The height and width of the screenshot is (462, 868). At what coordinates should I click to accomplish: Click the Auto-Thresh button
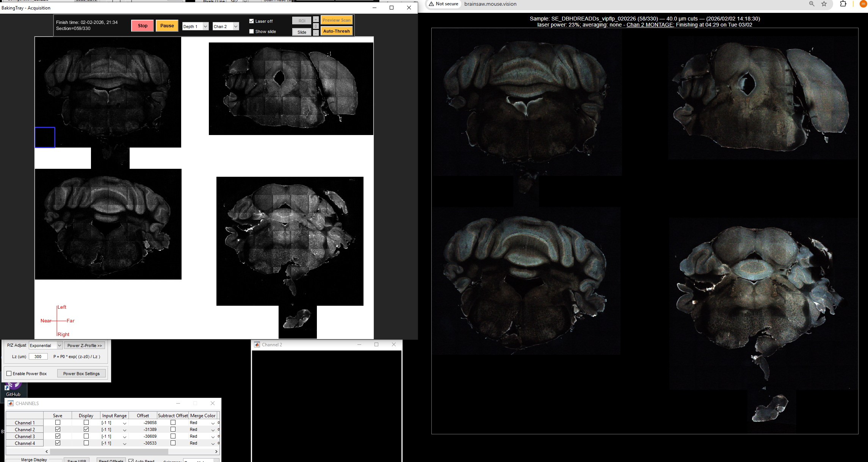pyautogui.click(x=336, y=31)
